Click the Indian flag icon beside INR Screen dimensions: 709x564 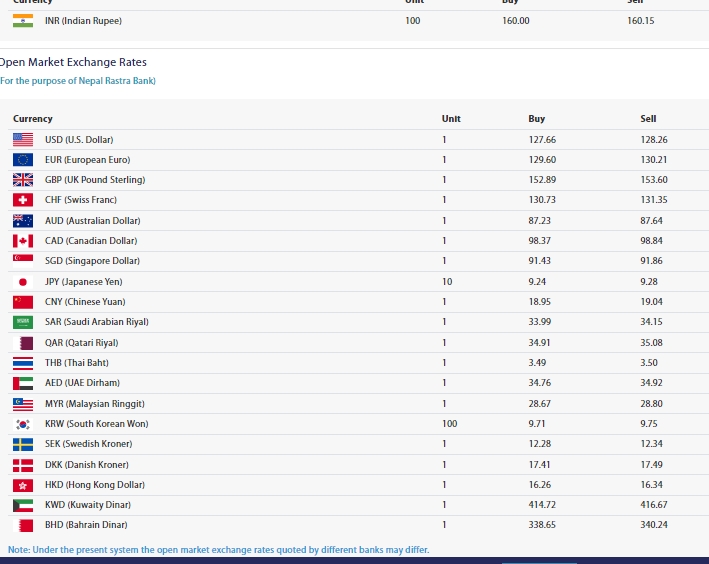[x=23, y=20]
